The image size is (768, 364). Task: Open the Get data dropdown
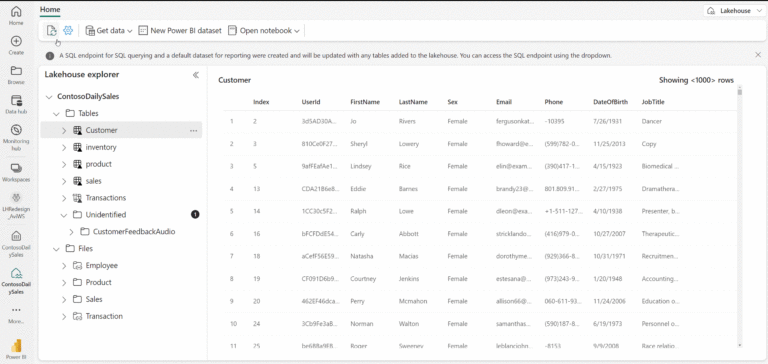click(x=109, y=30)
